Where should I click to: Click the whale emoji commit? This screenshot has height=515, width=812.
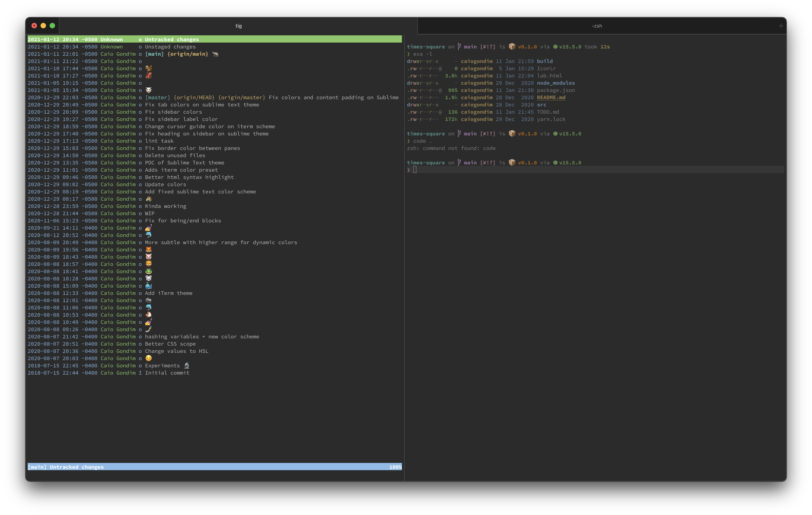pos(148,286)
